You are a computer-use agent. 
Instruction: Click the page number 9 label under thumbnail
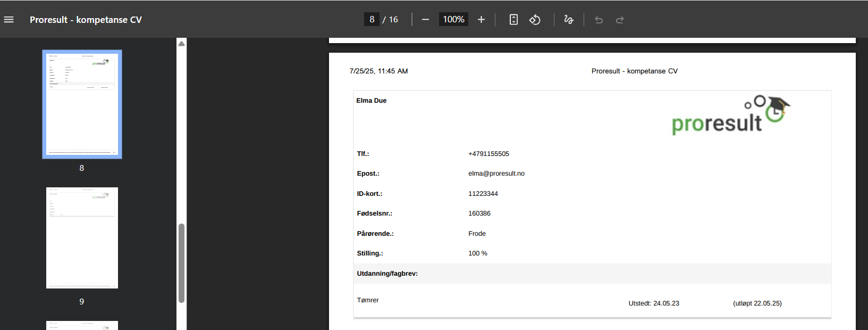82,302
